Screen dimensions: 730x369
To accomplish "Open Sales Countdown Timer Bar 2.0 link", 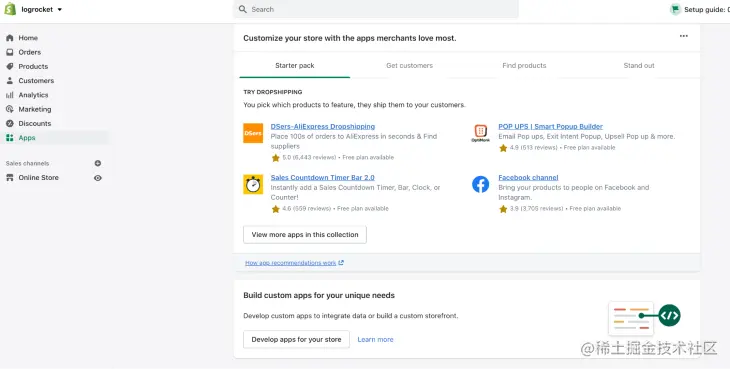I will pyautogui.click(x=323, y=178).
